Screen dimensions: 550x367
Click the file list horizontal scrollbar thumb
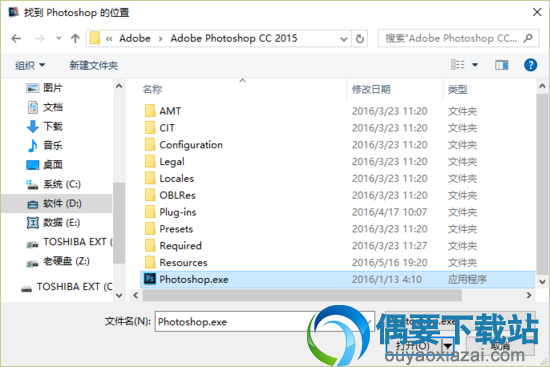[x=302, y=295]
